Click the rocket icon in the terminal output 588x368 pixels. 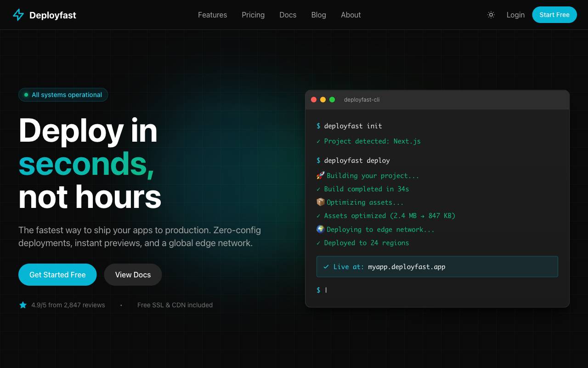click(320, 175)
